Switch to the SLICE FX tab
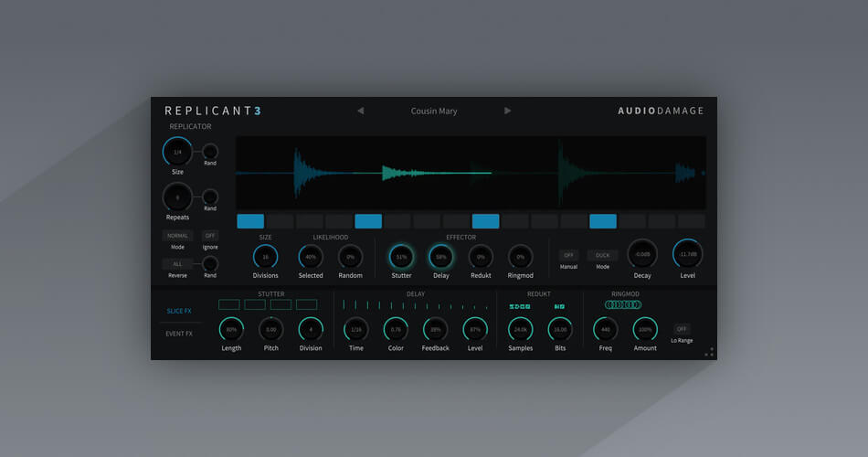 click(179, 311)
